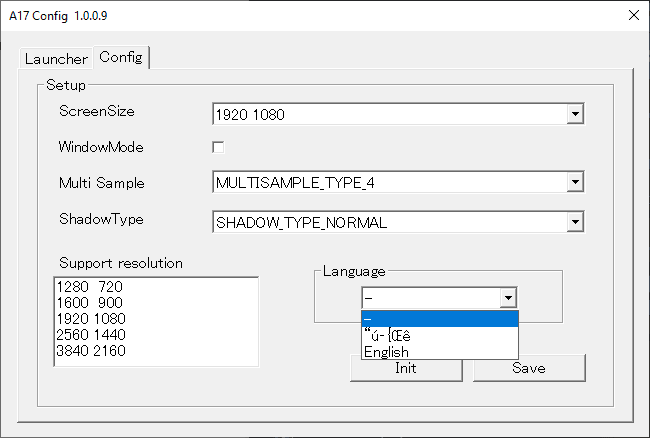Screen dimensions: 650x438
Task: Open the ShadowType dropdown
Action: point(575,222)
